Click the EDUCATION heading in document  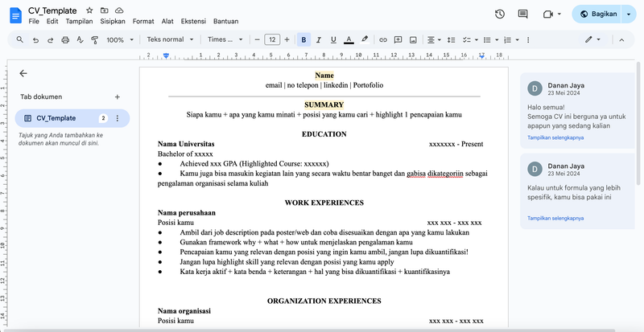324,134
